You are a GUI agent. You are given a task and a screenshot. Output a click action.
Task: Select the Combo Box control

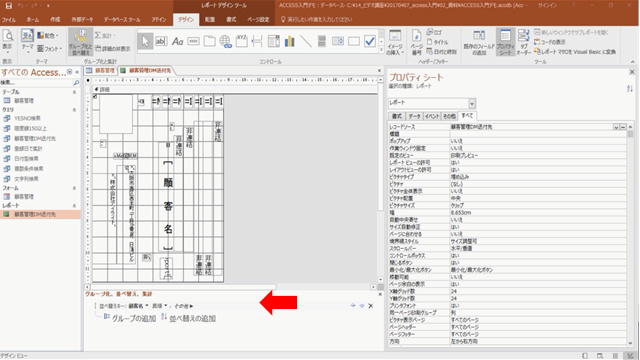[x=273, y=41]
